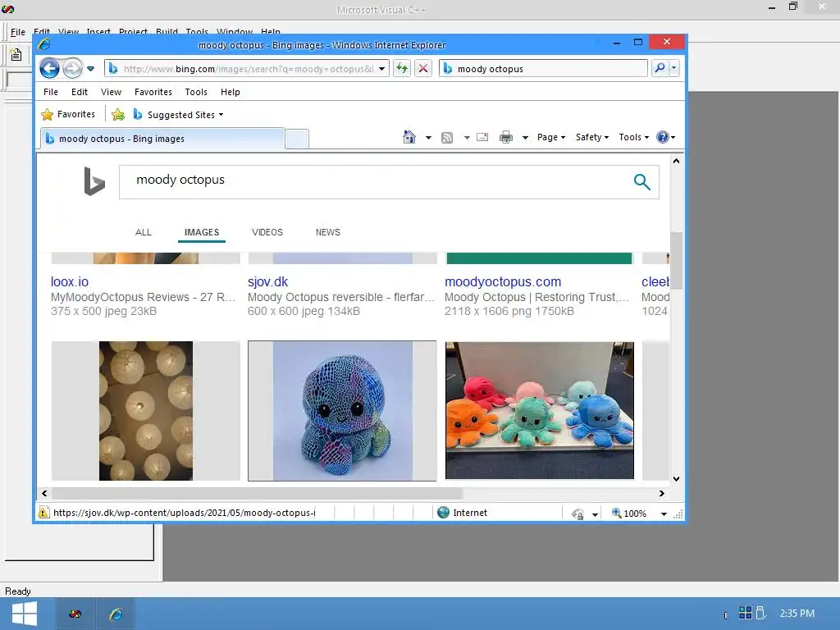Viewport: 840px width, 630px height.
Task: Click the vertical scrollbar up arrow
Action: pyautogui.click(x=676, y=161)
